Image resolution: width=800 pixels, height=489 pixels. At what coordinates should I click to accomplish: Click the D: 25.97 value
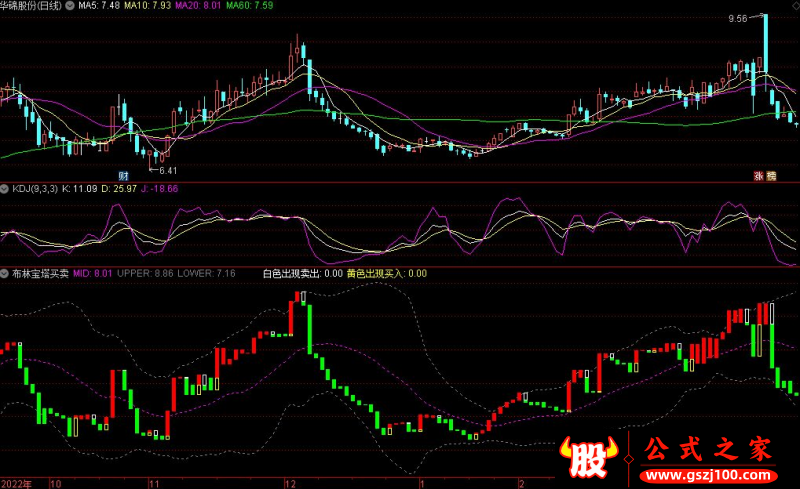click(119, 189)
